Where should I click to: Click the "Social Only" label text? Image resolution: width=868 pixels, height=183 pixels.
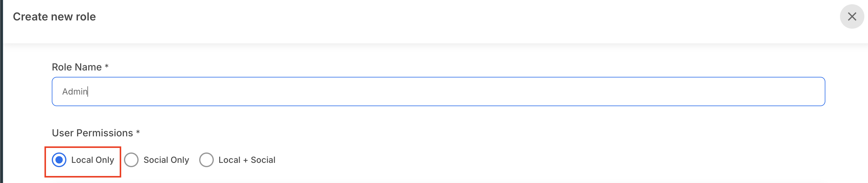[x=166, y=160]
